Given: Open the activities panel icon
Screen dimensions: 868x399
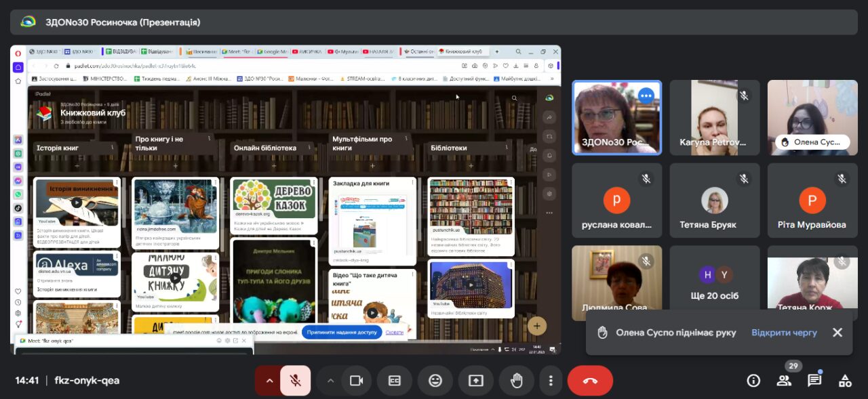Looking at the screenshot, I should (845, 381).
